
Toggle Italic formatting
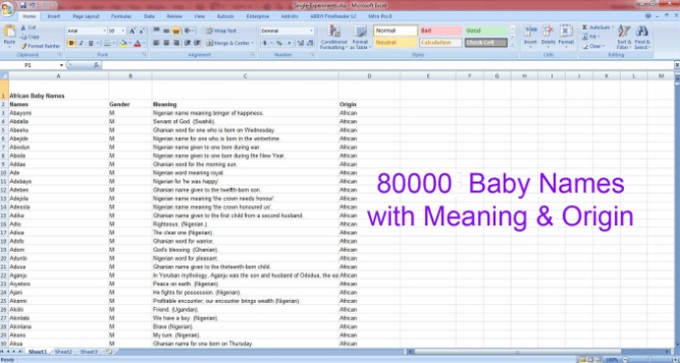tap(81, 43)
